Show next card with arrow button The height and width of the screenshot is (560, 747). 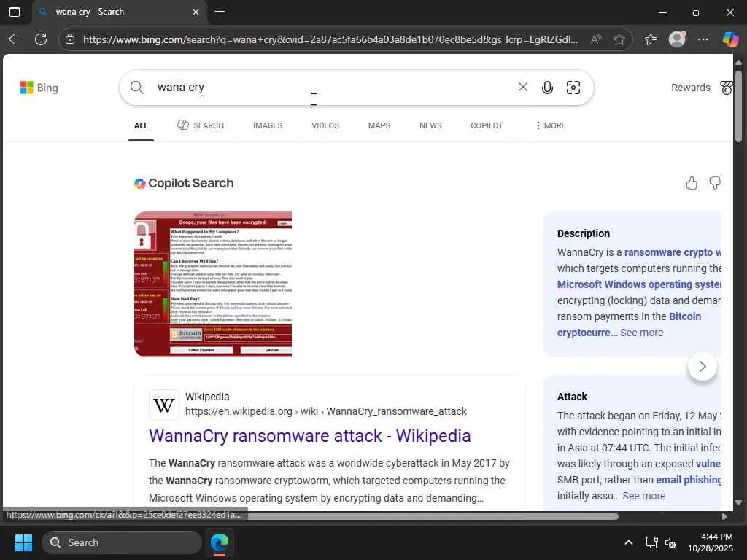pos(703,366)
